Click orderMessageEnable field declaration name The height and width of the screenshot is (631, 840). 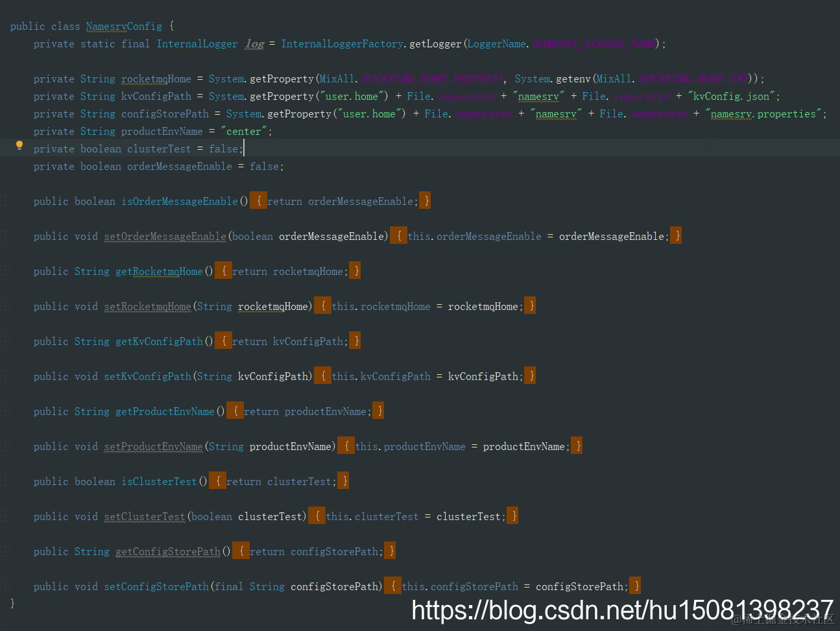click(x=180, y=166)
